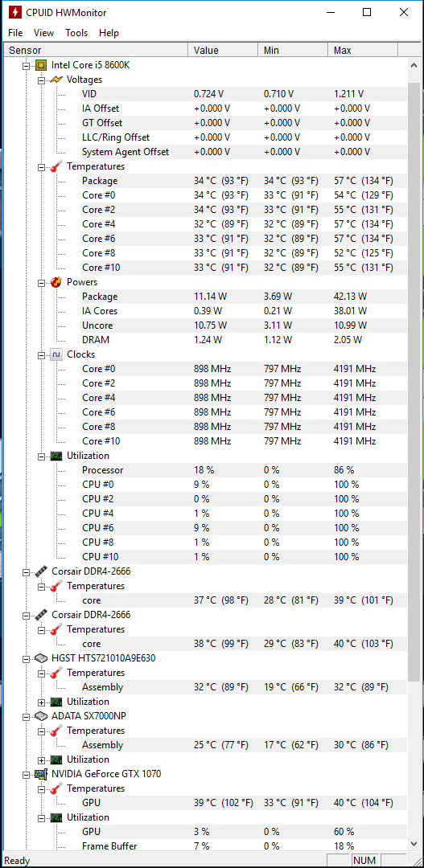424x868 pixels.
Task: Collapse the CPU Clocks section
Action: (x=41, y=355)
